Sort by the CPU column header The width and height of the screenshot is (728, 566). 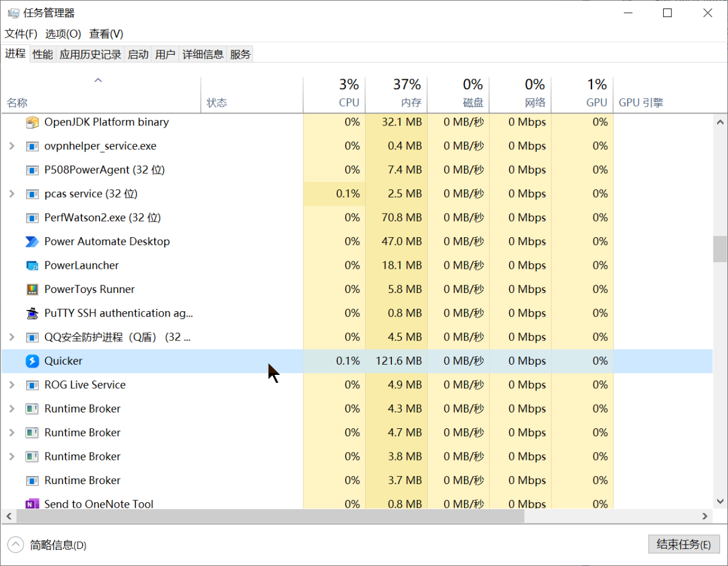click(334, 94)
